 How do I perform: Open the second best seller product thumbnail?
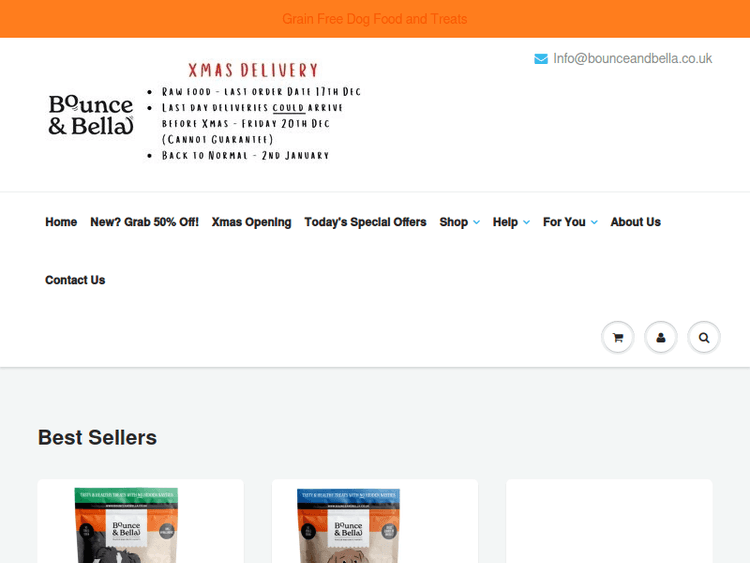(x=349, y=525)
